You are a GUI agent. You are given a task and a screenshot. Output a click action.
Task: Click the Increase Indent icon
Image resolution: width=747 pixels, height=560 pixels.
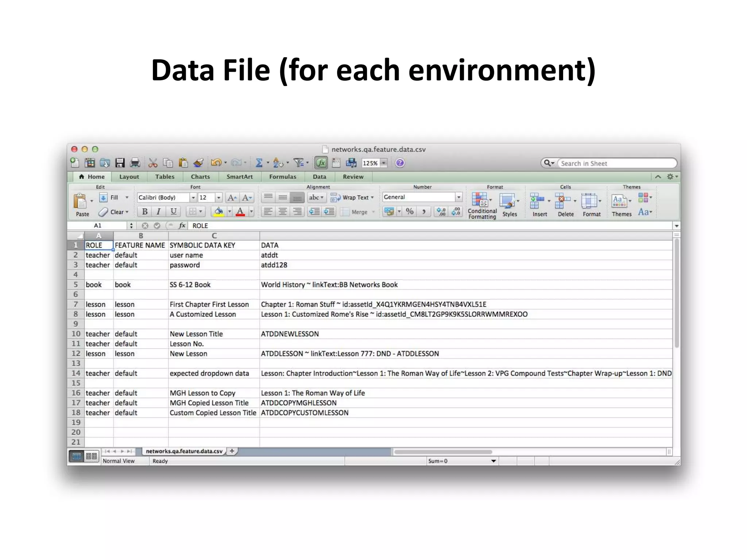329,211
